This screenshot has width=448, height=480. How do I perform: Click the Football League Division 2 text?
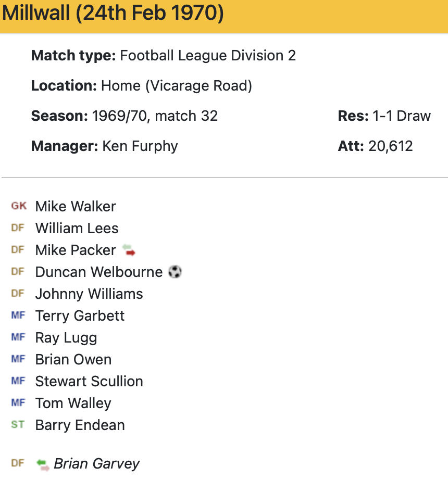pos(208,55)
